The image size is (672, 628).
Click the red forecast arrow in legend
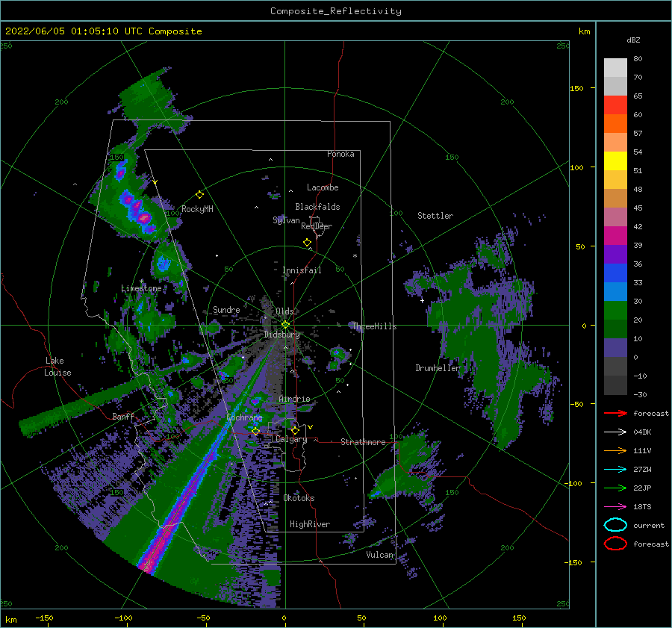[x=615, y=413]
